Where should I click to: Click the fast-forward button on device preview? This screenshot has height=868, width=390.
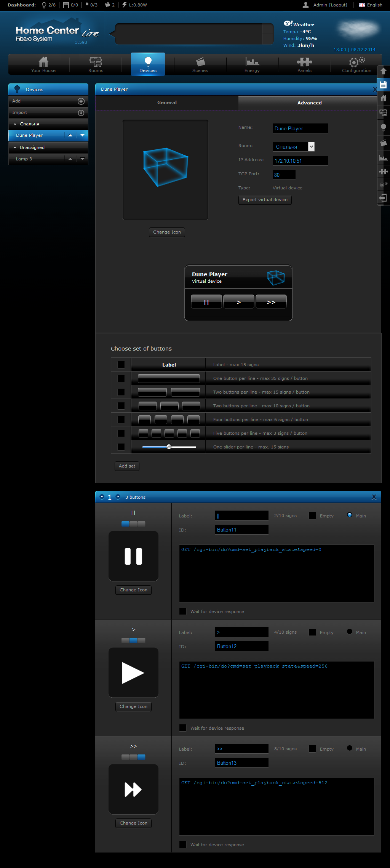pos(271,302)
